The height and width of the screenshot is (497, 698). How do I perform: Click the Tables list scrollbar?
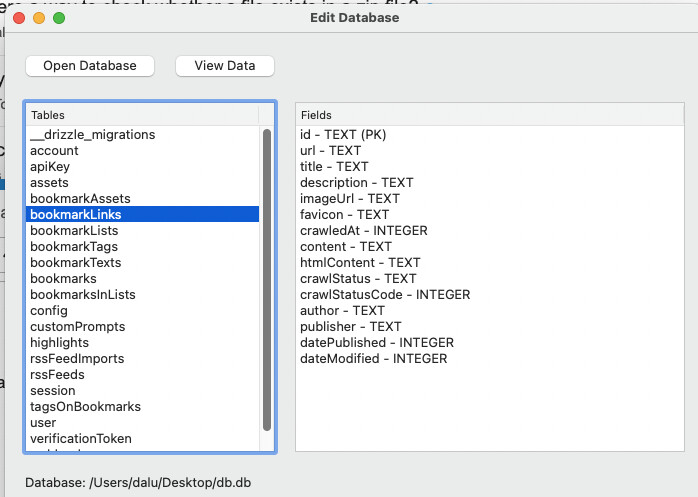coord(267,280)
